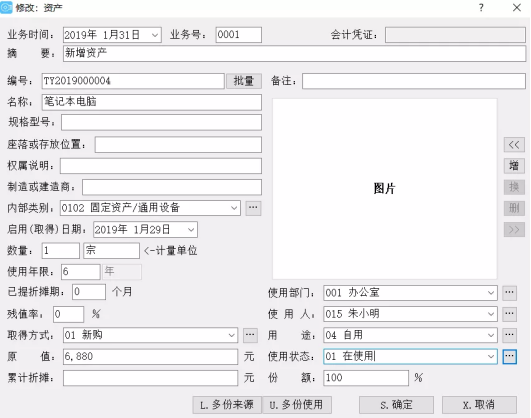The height and width of the screenshot is (418, 531).
Task: Add a picture with the 增 button
Action: coord(514,166)
